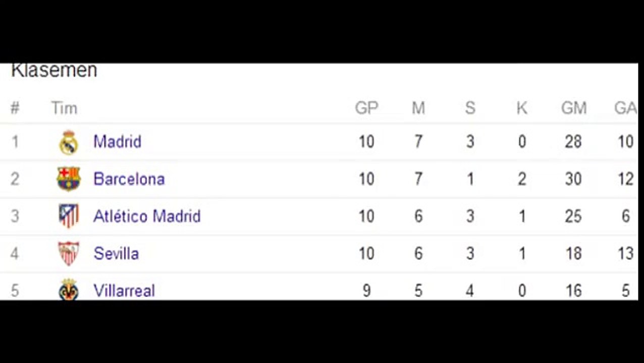Click the Sevilla club crest
The width and height of the screenshot is (644, 363).
[68, 254]
